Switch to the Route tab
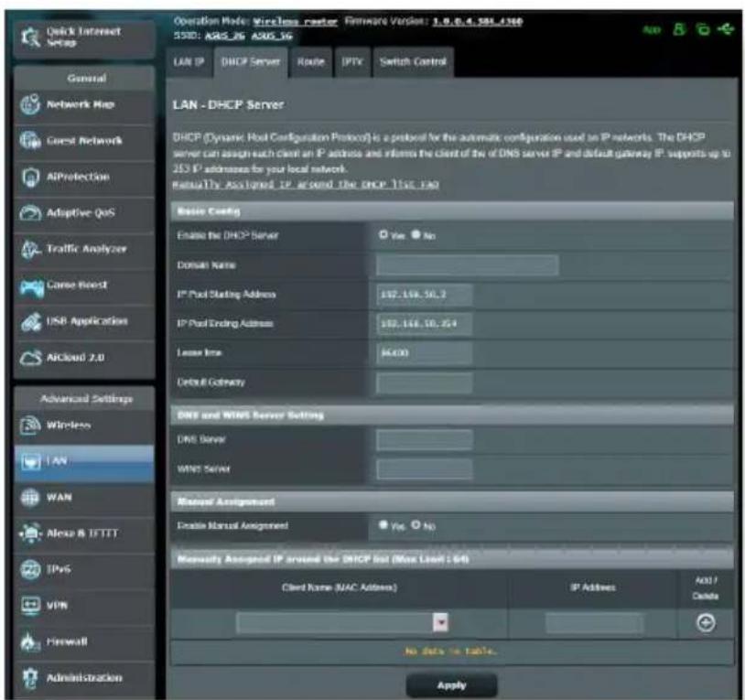 (311, 61)
